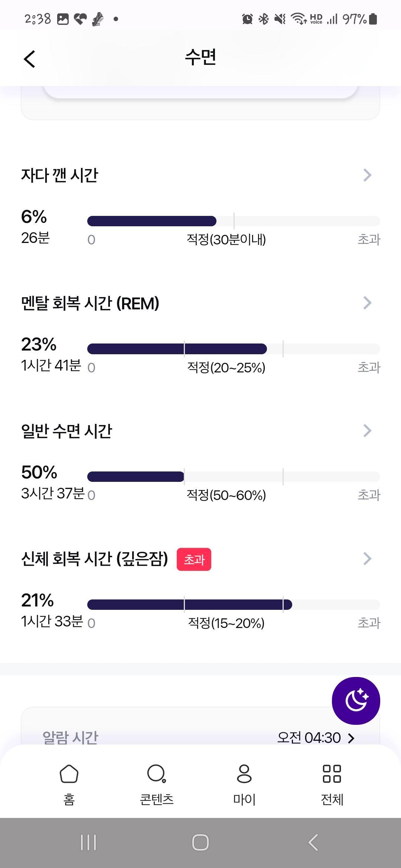Open alarm time setting 오전 04:30
This screenshot has width=401, height=868.
[316, 737]
